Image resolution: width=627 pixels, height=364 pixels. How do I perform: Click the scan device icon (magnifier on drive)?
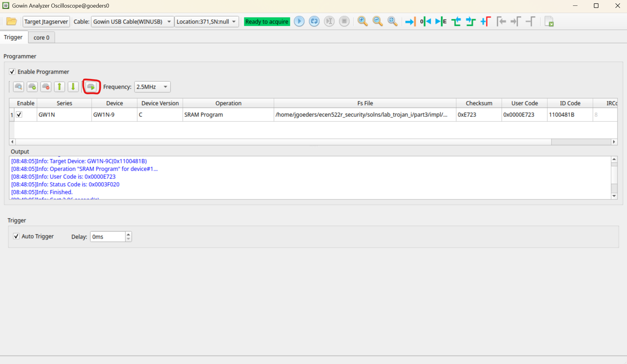click(x=19, y=87)
